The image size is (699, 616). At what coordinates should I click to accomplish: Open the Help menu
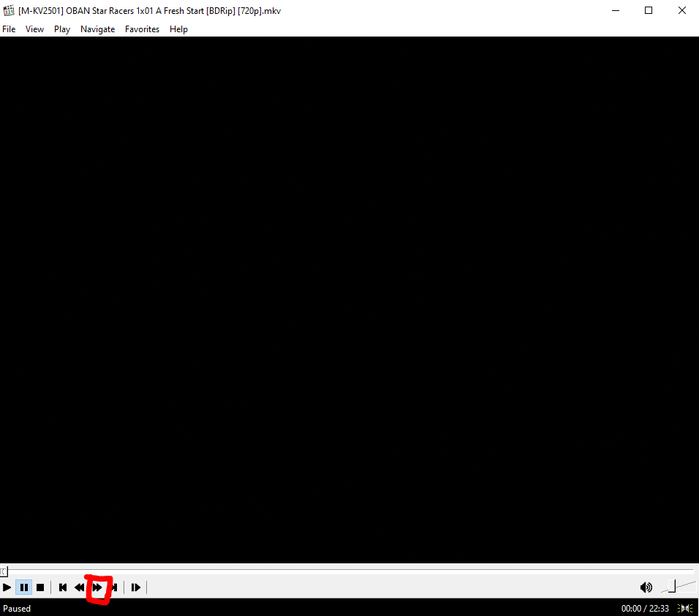(x=178, y=29)
